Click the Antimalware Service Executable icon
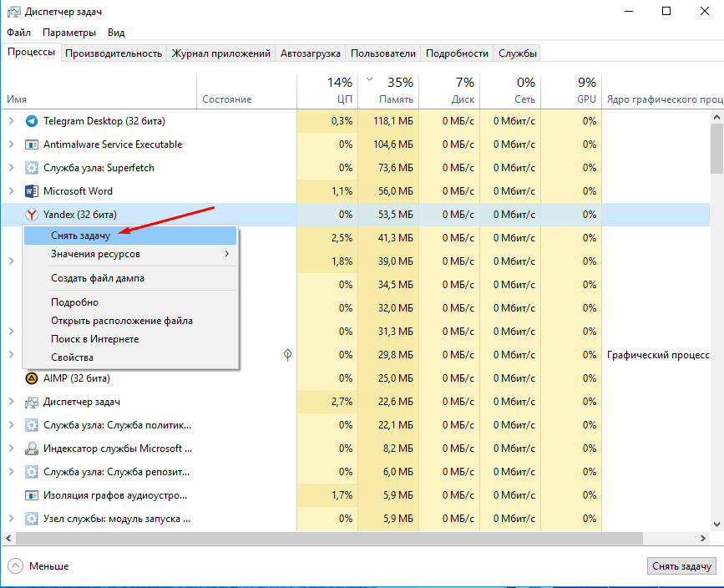 [32, 144]
